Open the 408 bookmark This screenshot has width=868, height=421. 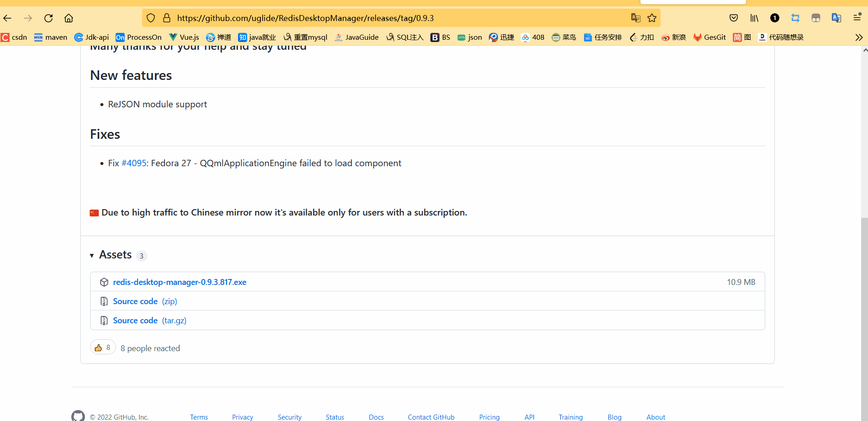(x=533, y=37)
